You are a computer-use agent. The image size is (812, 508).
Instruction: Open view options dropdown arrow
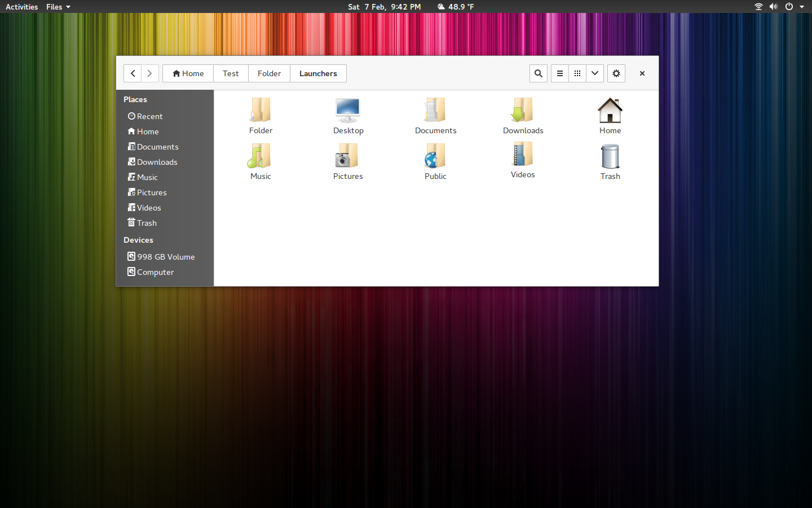[x=595, y=73]
